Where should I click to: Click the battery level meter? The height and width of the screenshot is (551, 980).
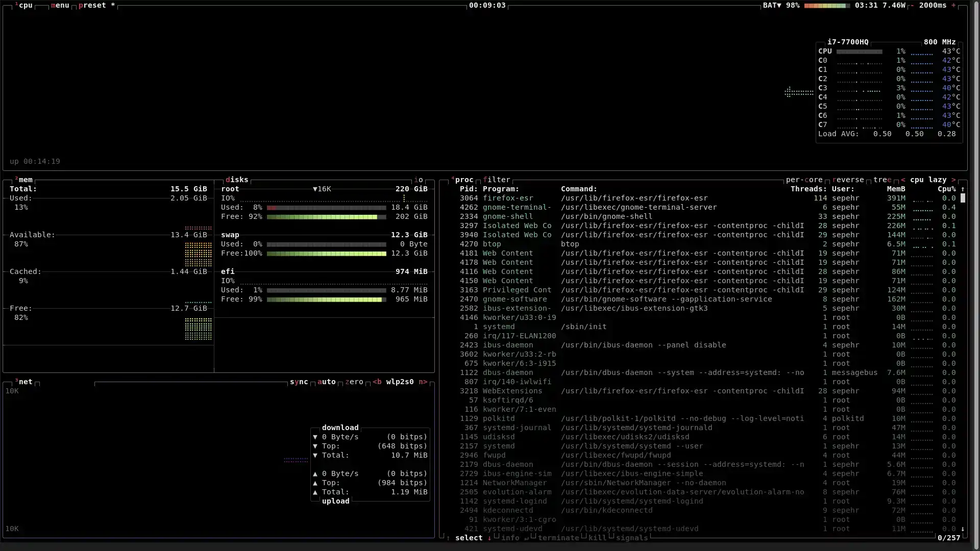pyautogui.click(x=827, y=5)
